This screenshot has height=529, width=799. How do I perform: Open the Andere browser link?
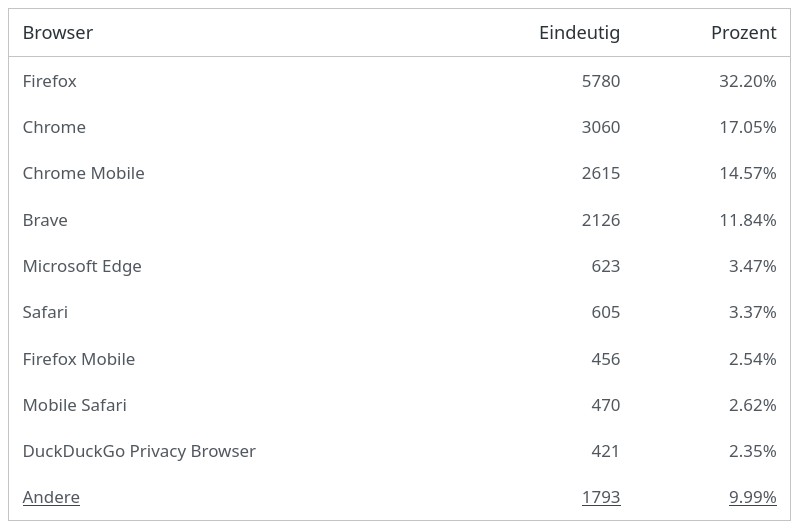[51, 497]
